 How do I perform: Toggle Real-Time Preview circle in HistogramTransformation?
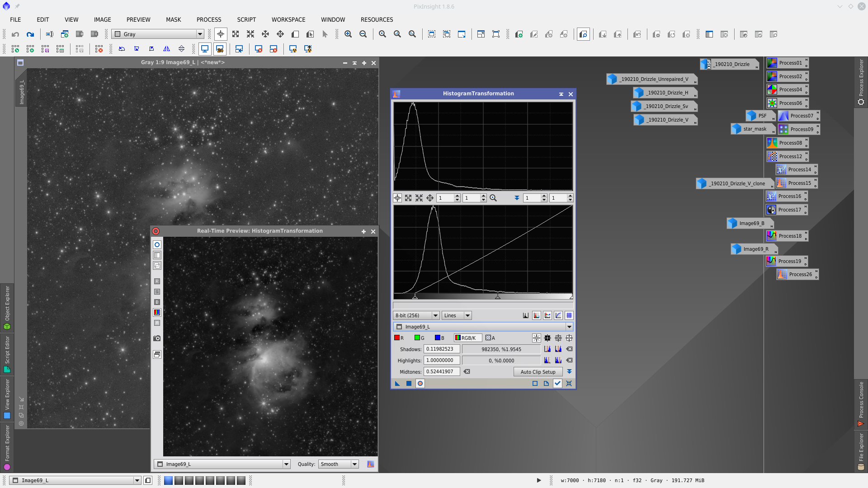click(420, 384)
